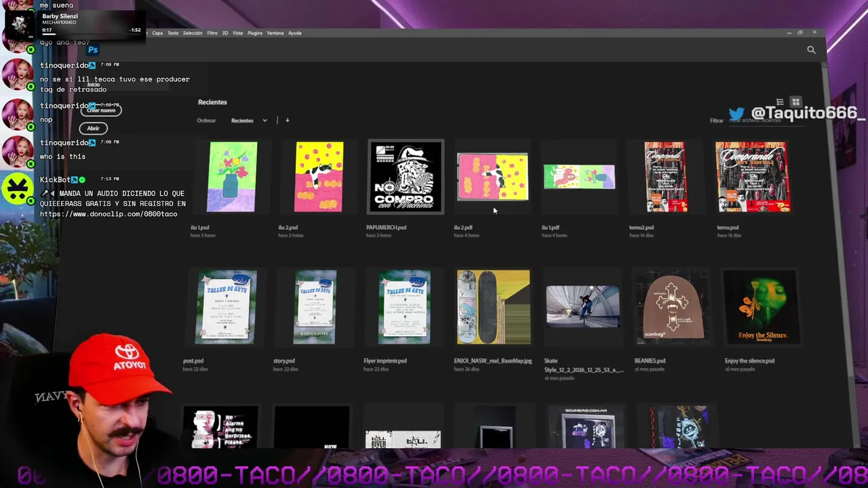
Task: Click the Crear nuevo button
Action: click(x=101, y=110)
